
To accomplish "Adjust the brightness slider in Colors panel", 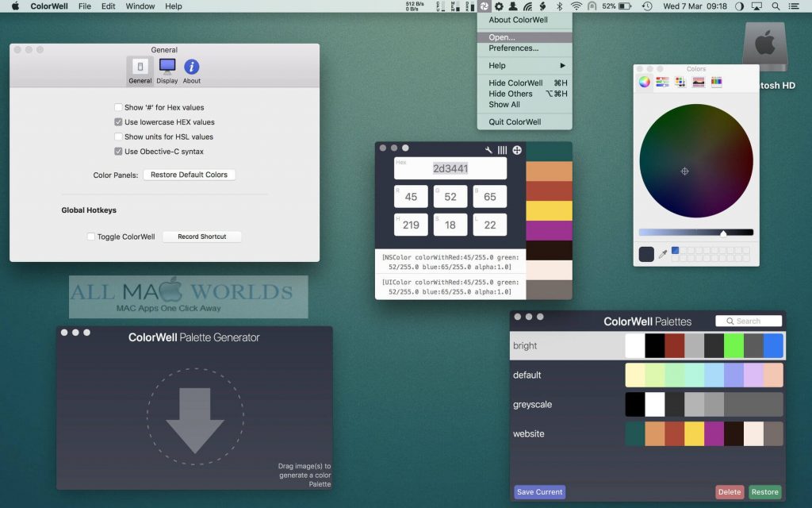I will 696,233.
